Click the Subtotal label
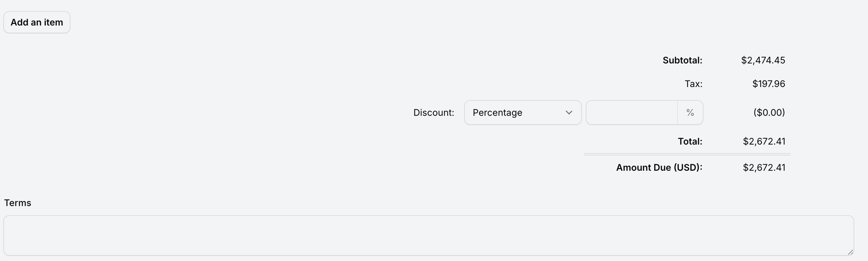868x261 pixels. tap(682, 60)
